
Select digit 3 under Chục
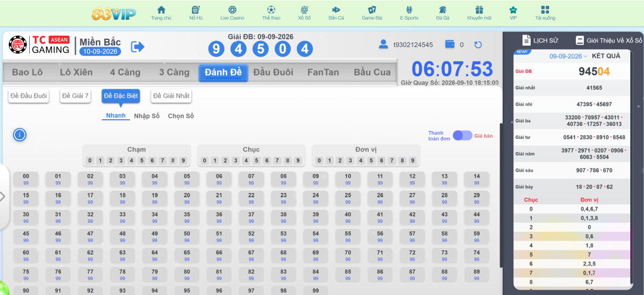(x=236, y=160)
